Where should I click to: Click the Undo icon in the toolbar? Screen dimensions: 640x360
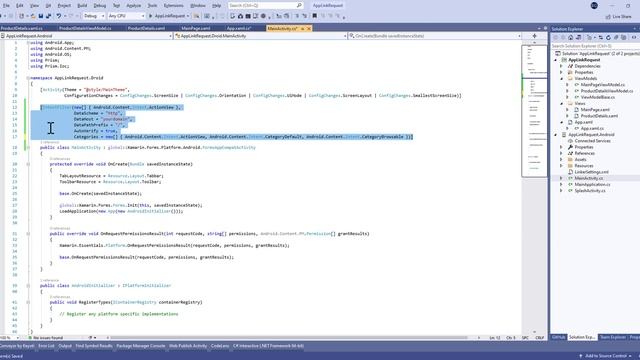coord(59,16)
